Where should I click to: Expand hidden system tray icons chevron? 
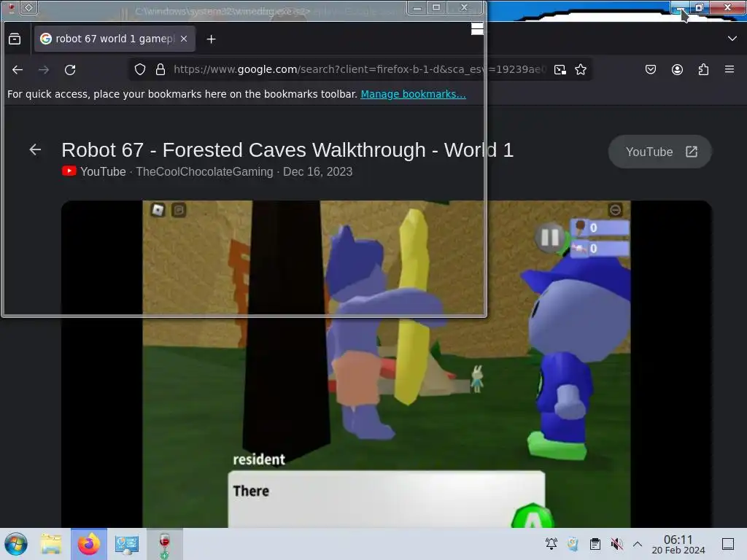[638, 544]
